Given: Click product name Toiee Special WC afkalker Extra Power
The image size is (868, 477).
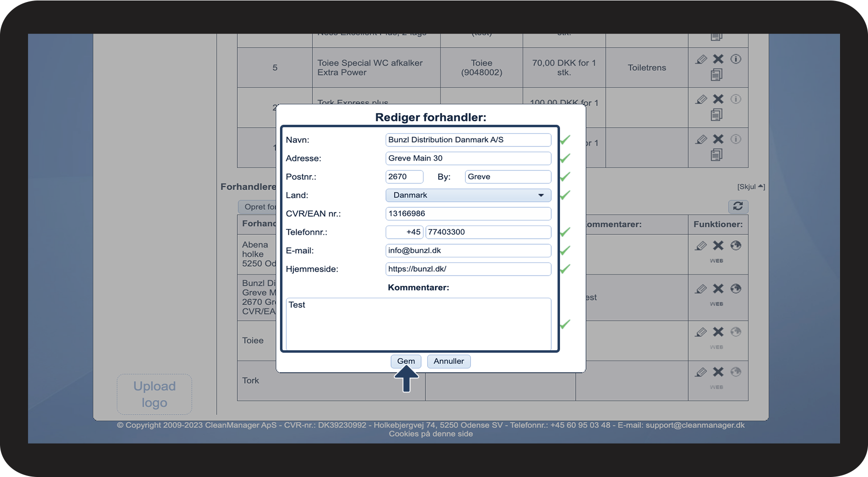Looking at the screenshot, I should [370, 68].
